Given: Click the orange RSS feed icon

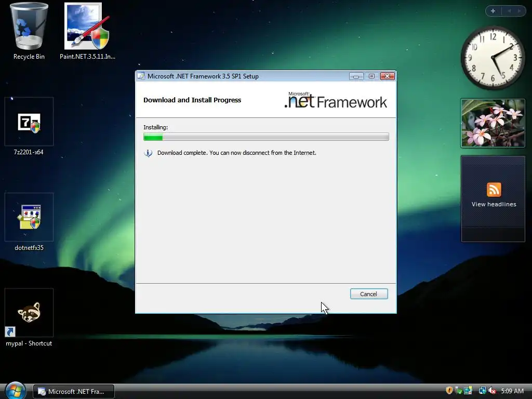Looking at the screenshot, I should (x=494, y=189).
